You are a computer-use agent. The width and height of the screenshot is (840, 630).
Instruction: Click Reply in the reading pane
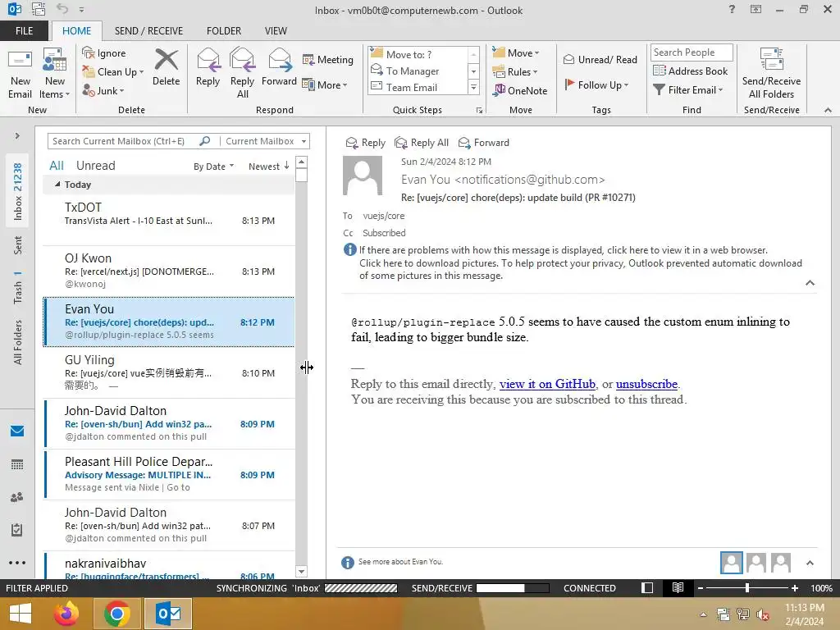point(365,143)
